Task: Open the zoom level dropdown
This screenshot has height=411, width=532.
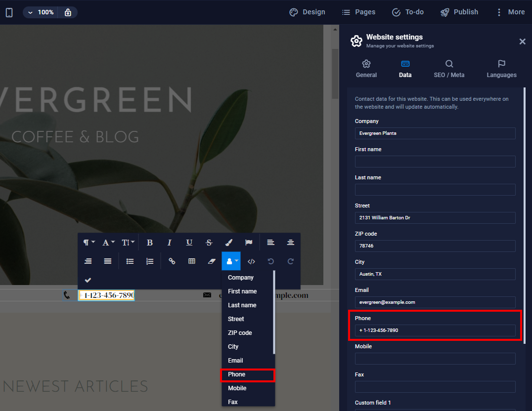Action: pyautogui.click(x=41, y=12)
